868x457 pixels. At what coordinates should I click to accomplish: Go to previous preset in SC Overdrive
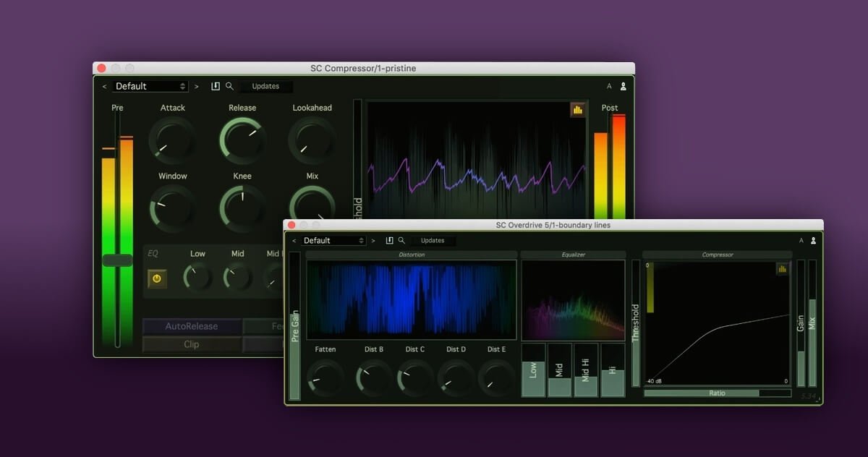pos(294,241)
